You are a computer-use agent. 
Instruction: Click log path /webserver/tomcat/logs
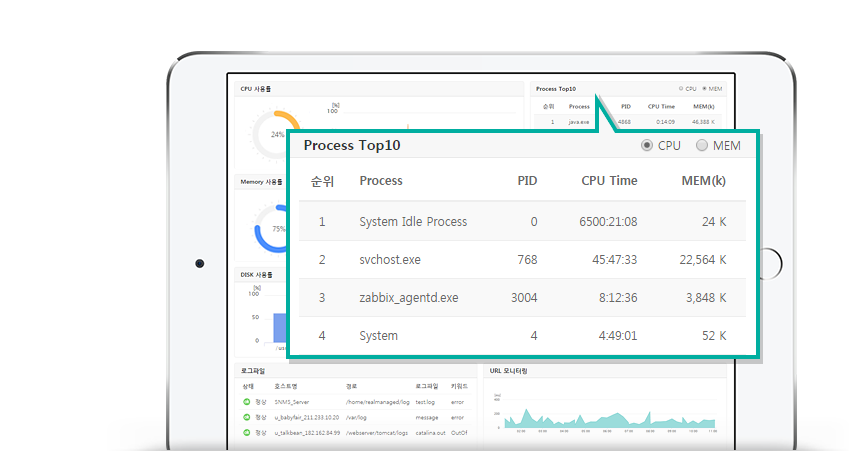[x=377, y=433]
